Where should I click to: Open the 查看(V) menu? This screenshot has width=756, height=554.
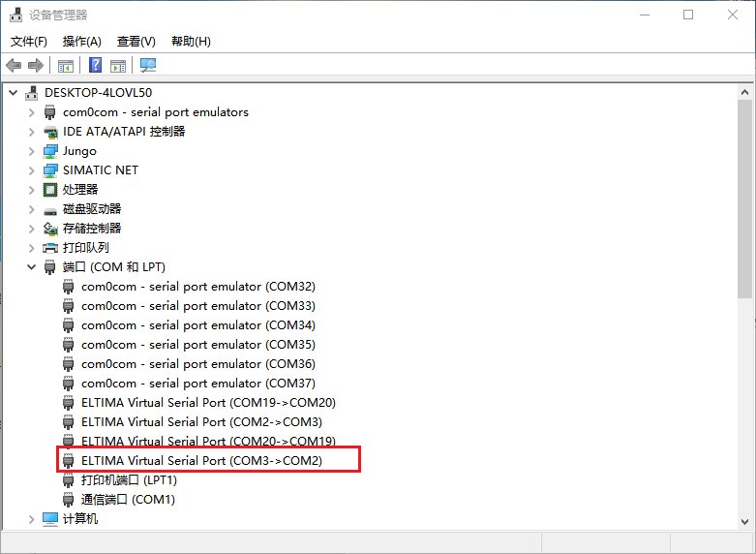pyautogui.click(x=136, y=42)
